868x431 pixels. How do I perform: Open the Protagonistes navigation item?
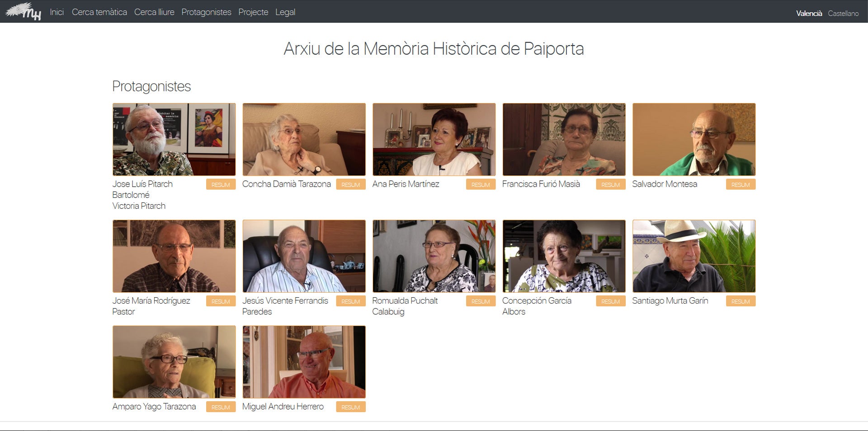[206, 12]
